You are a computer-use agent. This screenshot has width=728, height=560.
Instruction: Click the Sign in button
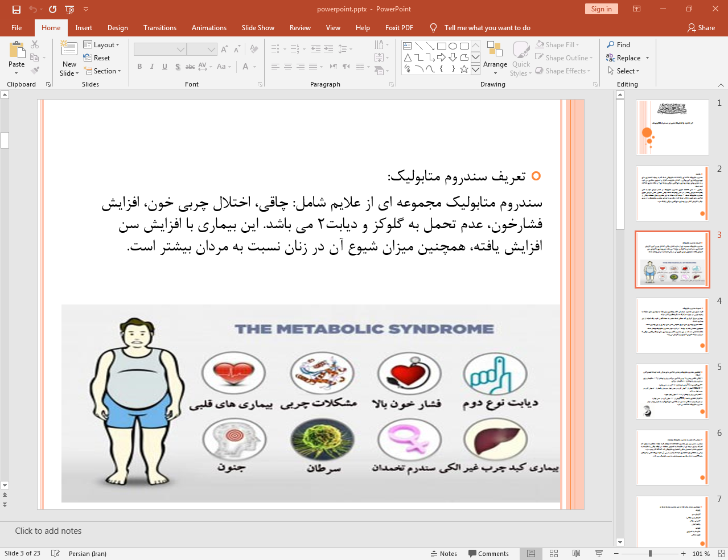[601, 9]
